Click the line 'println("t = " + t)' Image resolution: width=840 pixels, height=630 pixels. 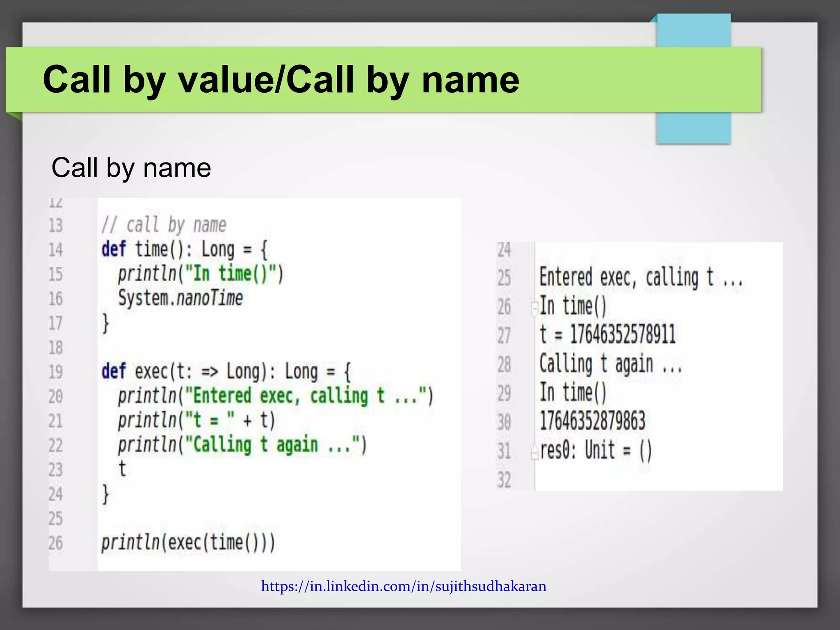(x=196, y=420)
